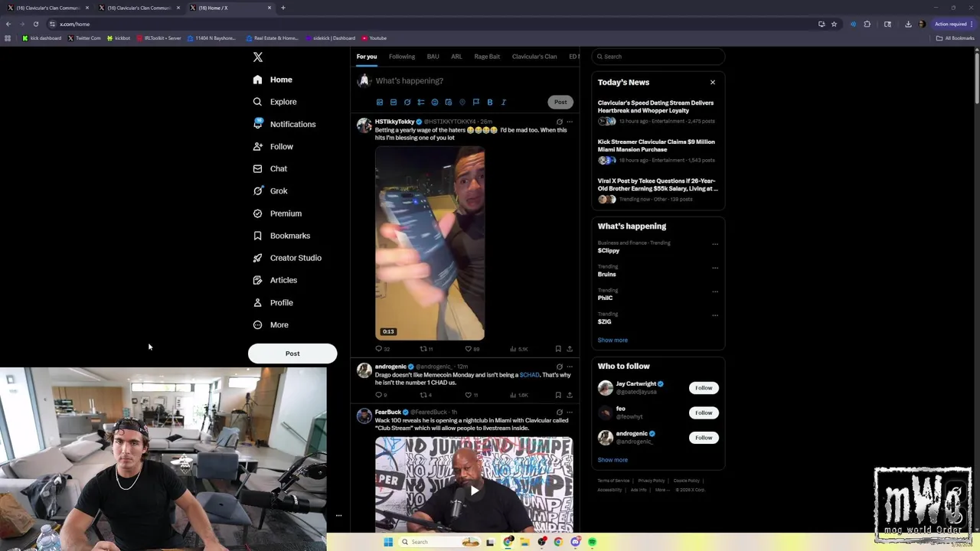The image size is (980, 551).
Task: Reload the page in browser
Action: point(35,24)
